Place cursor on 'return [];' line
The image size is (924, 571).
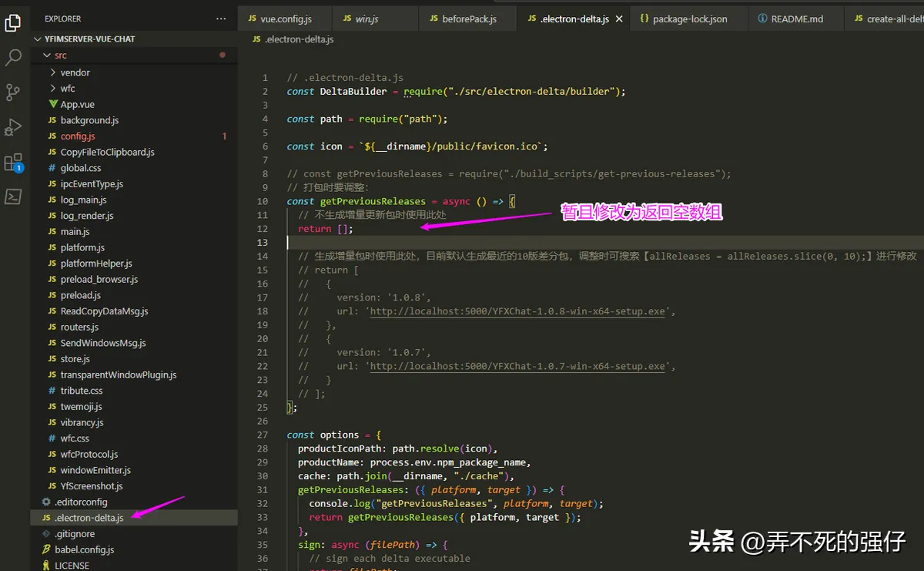(326, 229)
